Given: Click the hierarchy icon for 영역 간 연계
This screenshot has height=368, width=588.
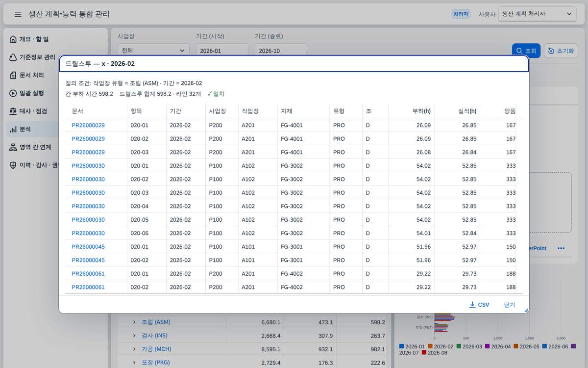Looking at the screenshot, I should pos(13,147).
